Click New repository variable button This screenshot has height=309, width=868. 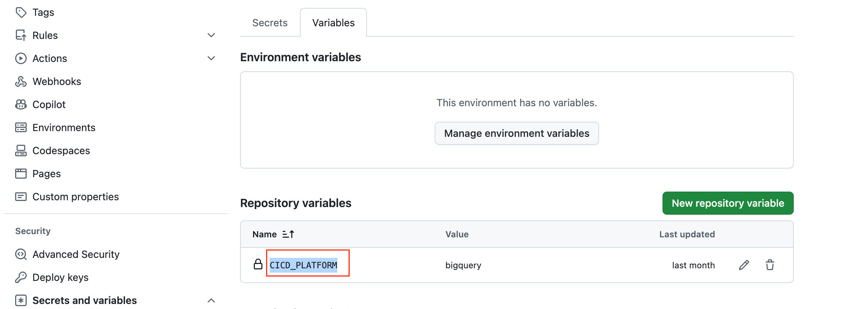[728, 203]
